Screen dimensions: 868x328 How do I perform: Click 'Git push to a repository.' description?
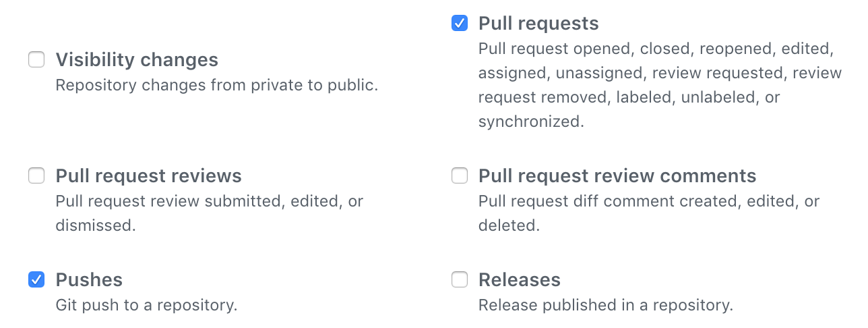pos(146,305)
